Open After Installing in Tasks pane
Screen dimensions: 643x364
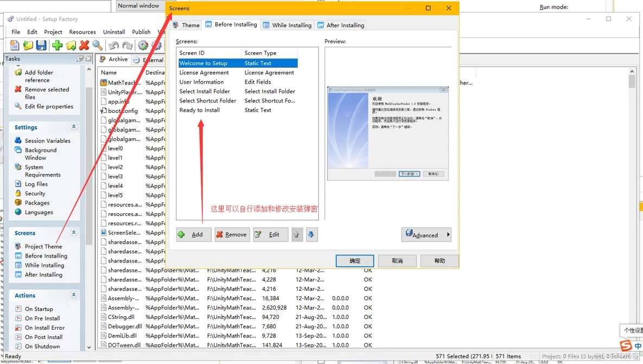pos(43,274)
